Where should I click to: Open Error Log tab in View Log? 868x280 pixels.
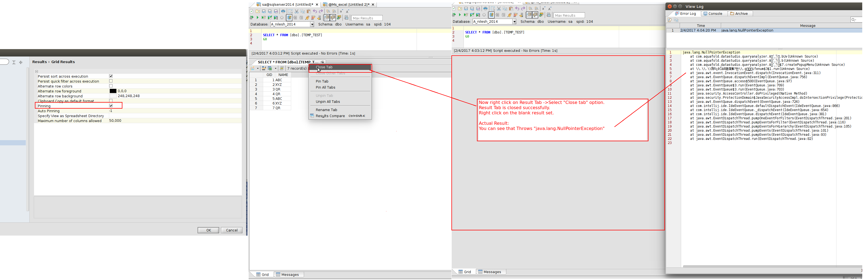click(685, 13)
